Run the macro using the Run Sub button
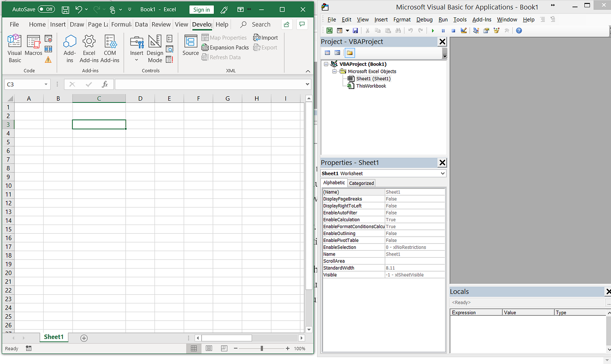 pos(433,30)
